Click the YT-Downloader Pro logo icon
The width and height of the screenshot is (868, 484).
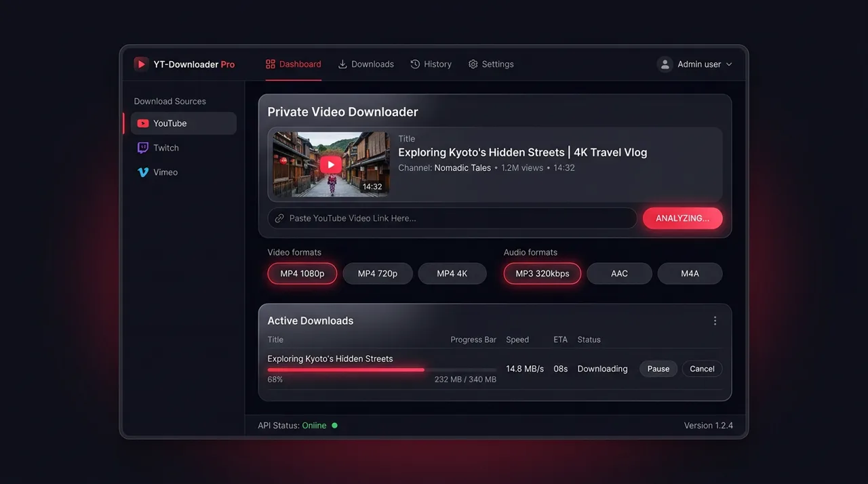click(x=141, y=64)
